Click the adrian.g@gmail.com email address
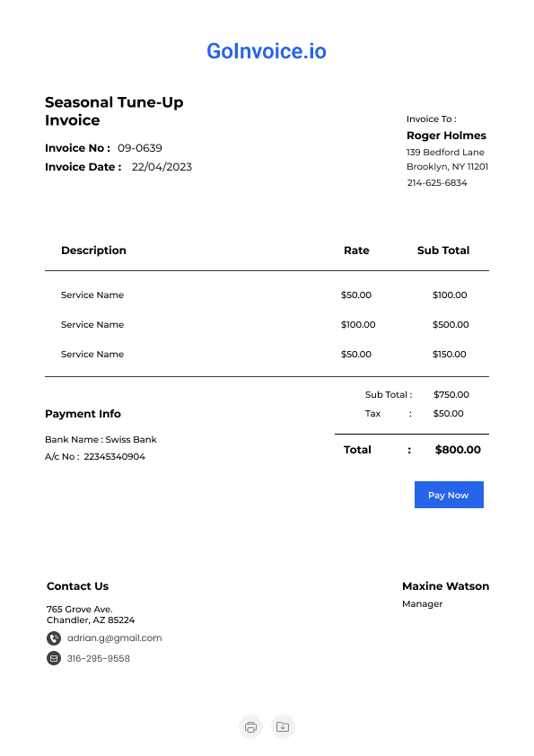The width and height of the screenshot is (534, 756). click(x=114, y=637)
